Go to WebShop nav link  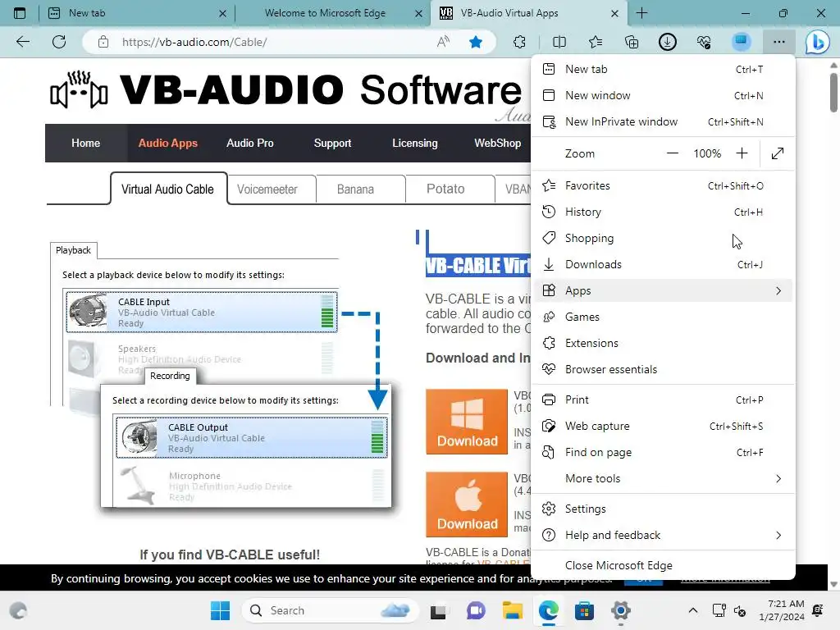click(x=497, y=143)
